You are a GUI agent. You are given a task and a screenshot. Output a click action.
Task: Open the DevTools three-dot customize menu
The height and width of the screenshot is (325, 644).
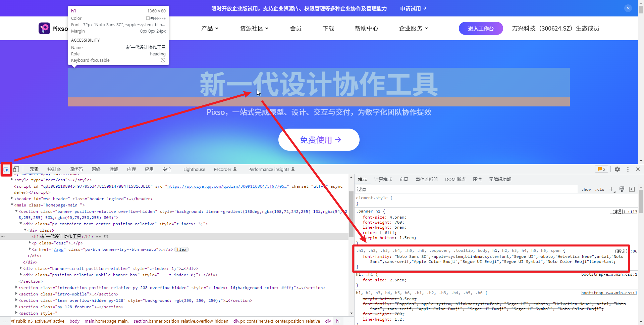[628, 169]
